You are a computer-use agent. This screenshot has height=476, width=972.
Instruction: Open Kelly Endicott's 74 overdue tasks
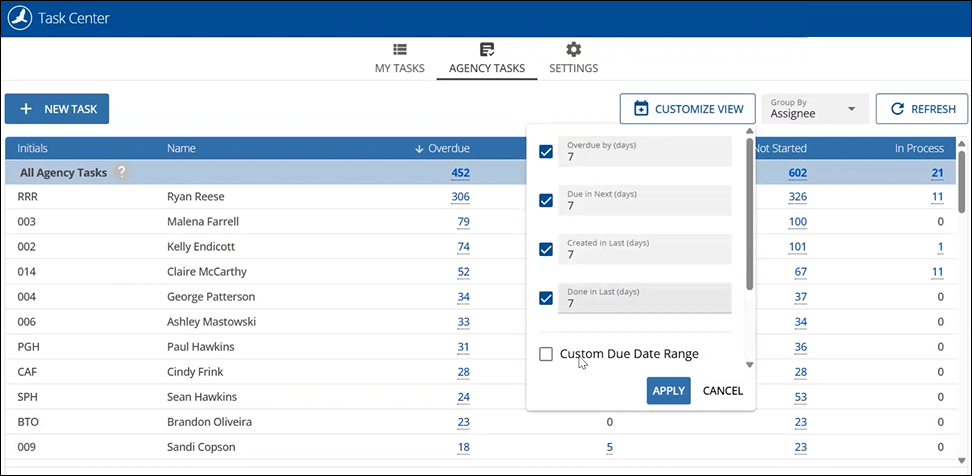pos(463,247)
